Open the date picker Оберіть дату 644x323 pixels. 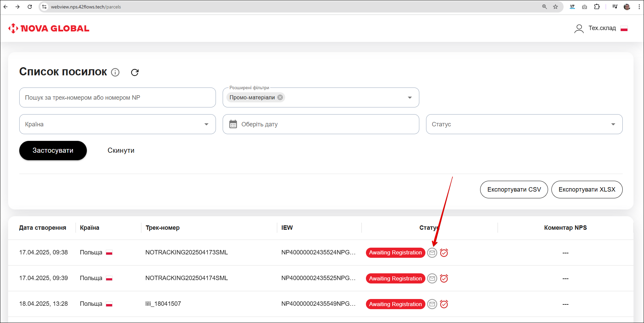pos(320,124)
